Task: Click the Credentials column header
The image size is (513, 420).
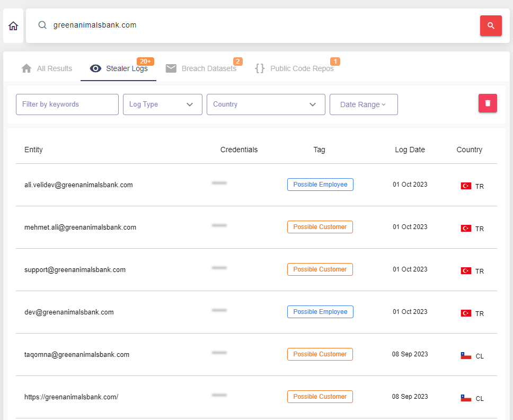Action: coord(239,150)
